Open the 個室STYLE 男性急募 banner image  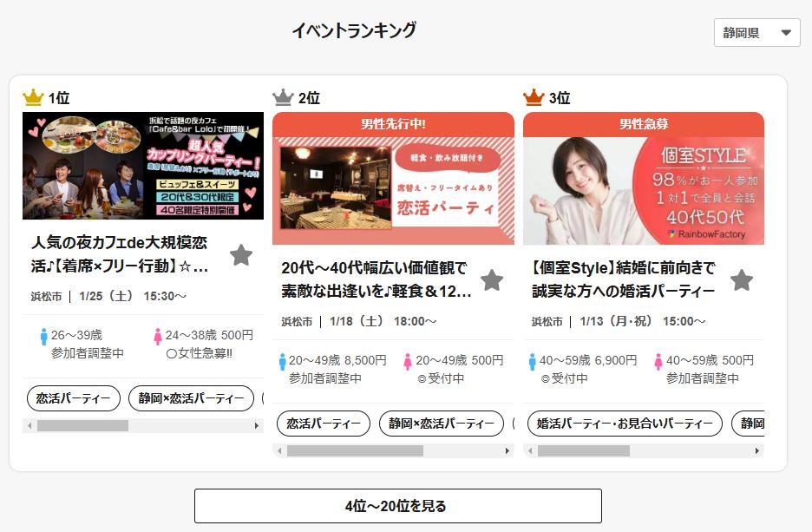[644, 178]
